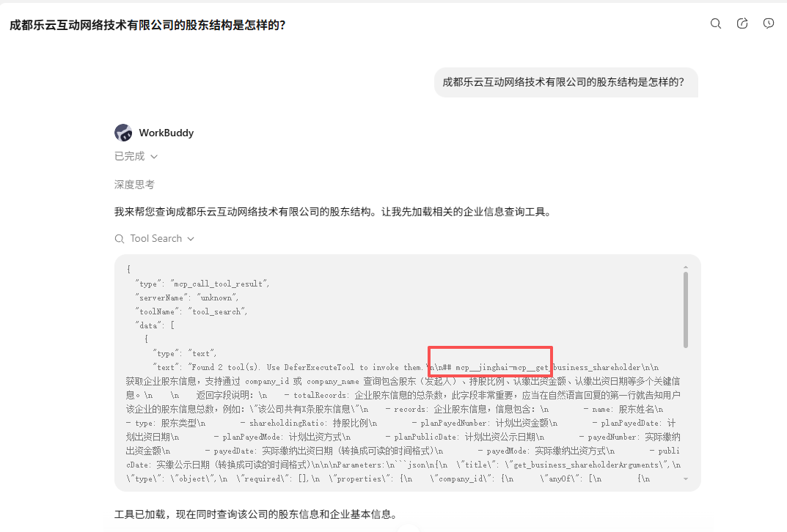
Task: Click the scrollbar up arrow in code block
Action: pyautogui.click(x=686, y=267)
